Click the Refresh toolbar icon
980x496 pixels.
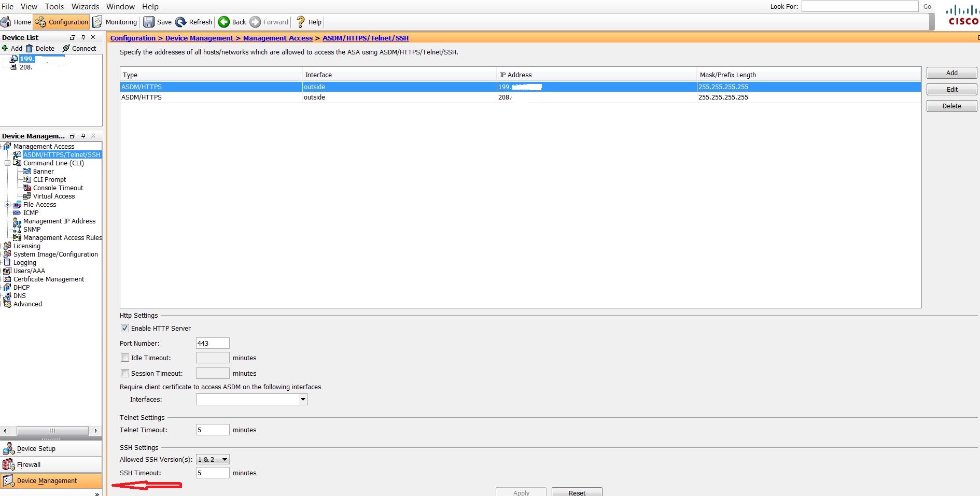[x=181, y=22]
